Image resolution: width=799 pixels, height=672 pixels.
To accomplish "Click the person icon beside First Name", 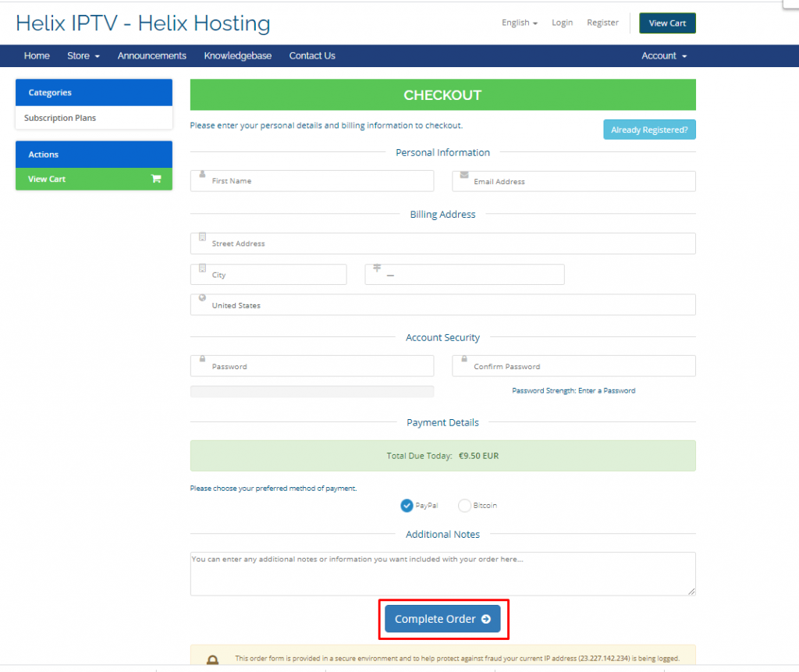I will [x=202, y=174].
